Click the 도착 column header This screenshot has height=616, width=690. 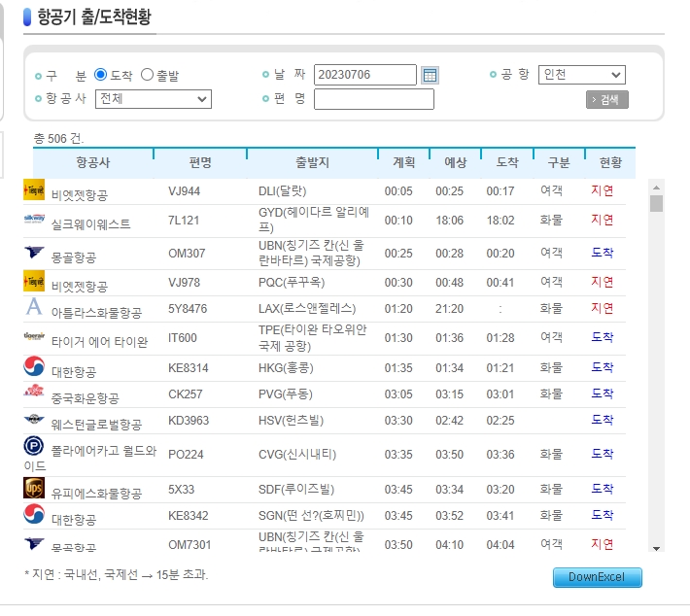[507, 162]
